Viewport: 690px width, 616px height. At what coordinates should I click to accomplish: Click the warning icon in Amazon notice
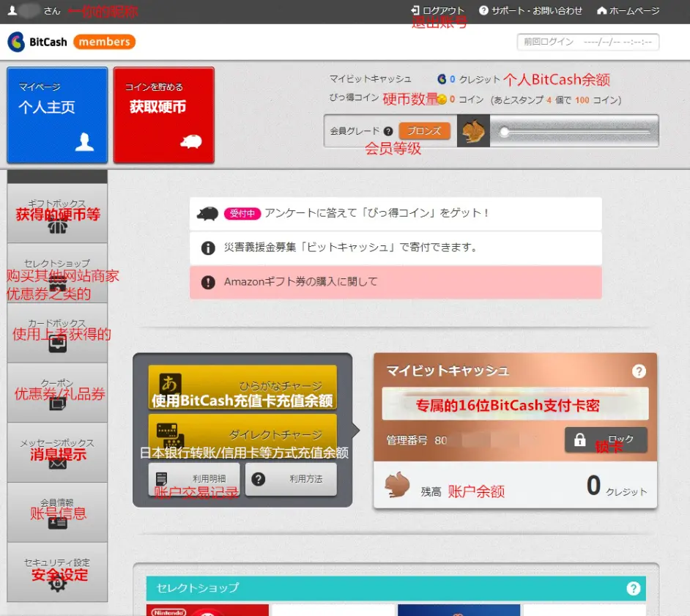pos(208,282)
